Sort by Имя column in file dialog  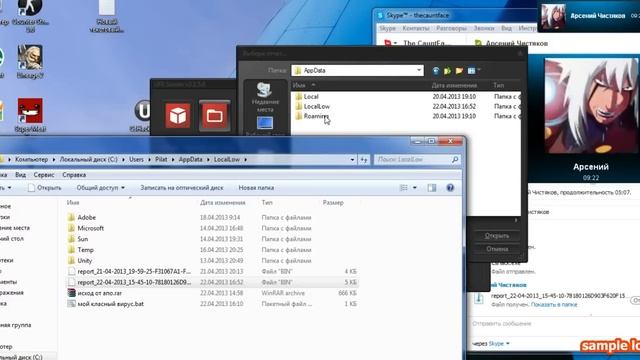[x=299, y=85]
